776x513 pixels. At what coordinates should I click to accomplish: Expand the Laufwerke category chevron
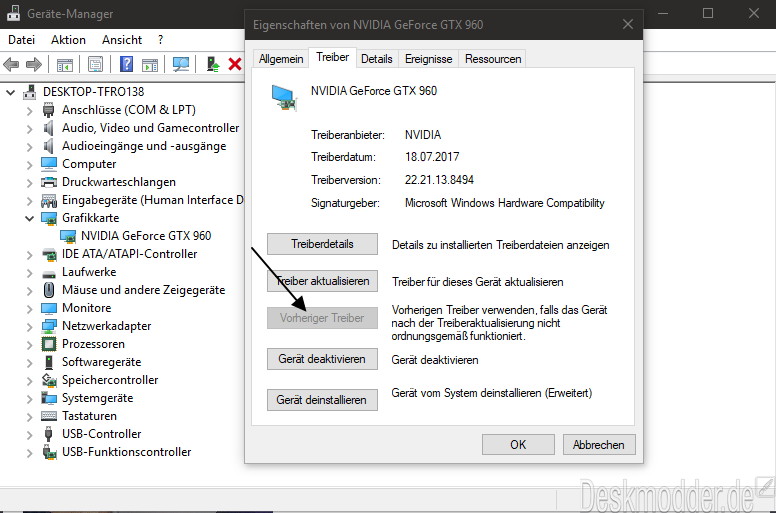pyautogui.click(x=30, y=273)
